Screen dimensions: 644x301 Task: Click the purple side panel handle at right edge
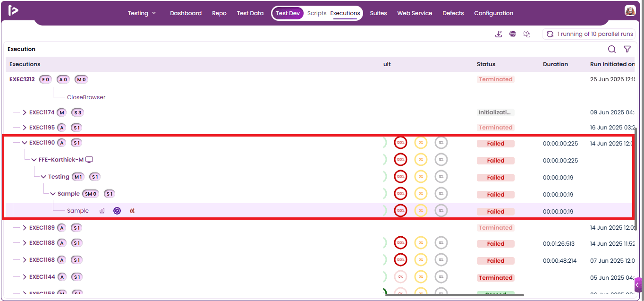(638, 285)
